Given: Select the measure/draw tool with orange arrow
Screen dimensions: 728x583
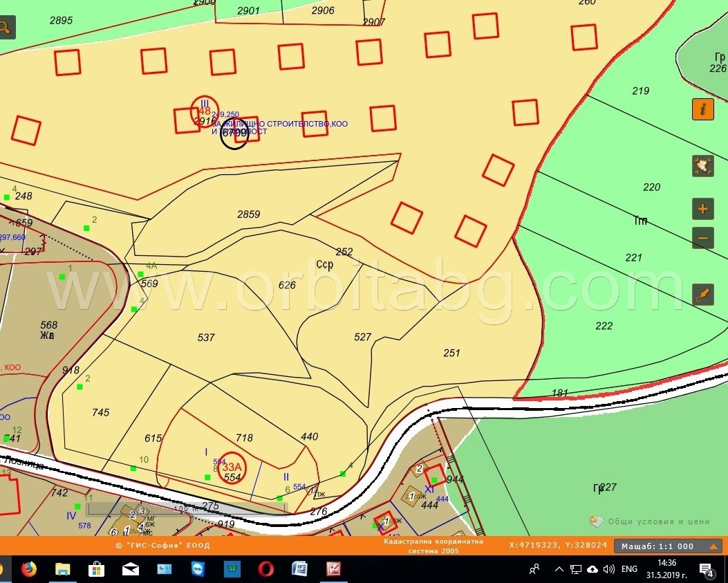Looking at the screenshot, I should [x=703, y=295].
